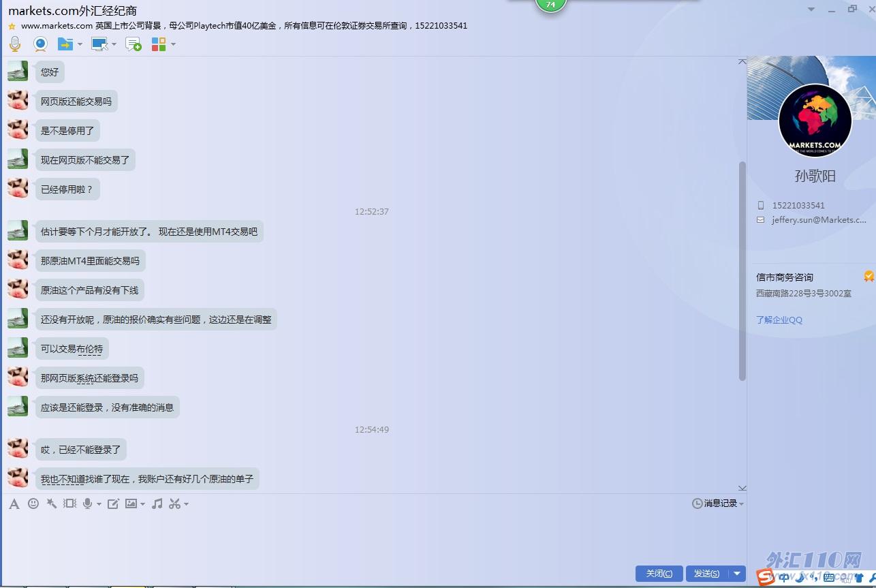Click the message 原油这个产品有没有下线
This screenshot has width=876, height=588.
(89, 290)
